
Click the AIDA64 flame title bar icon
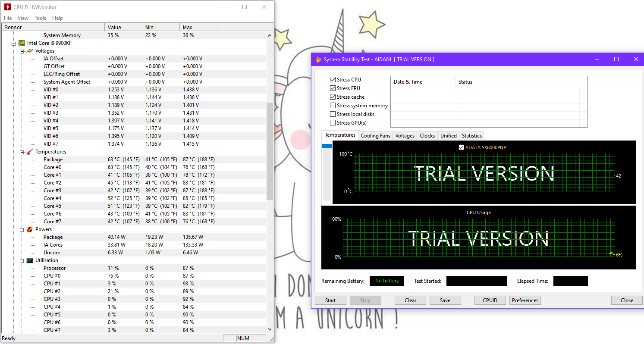click(x=318, y=59)
